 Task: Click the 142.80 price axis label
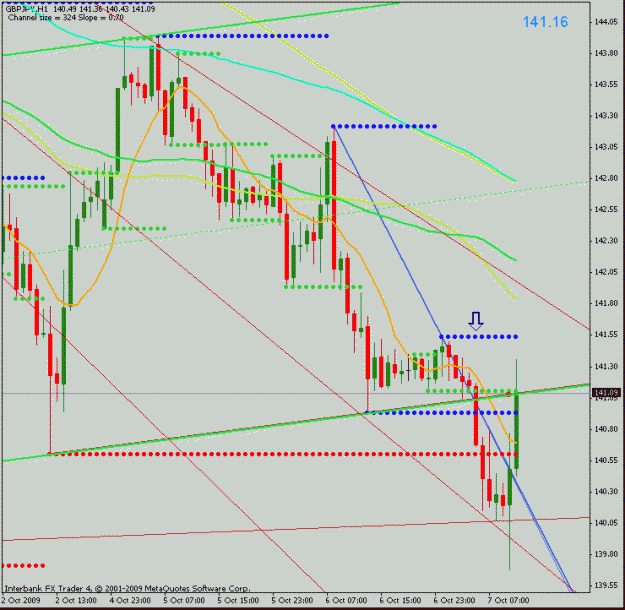point(606,178)
